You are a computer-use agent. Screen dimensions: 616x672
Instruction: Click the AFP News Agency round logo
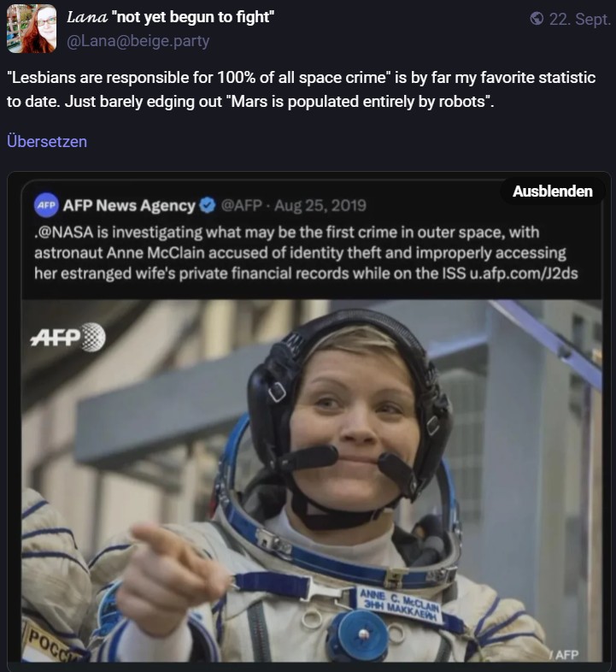coord(46,205)
